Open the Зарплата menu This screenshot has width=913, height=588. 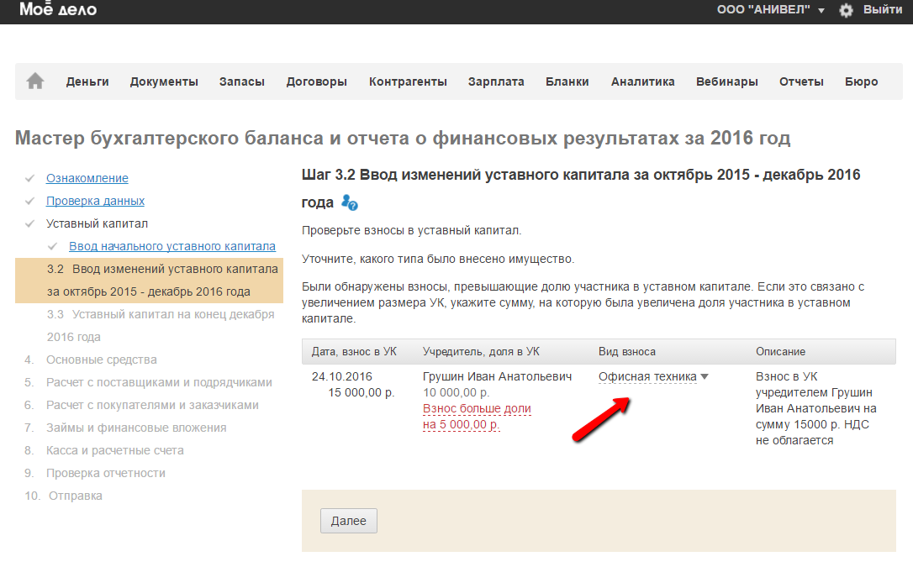(x=496, y=81)
